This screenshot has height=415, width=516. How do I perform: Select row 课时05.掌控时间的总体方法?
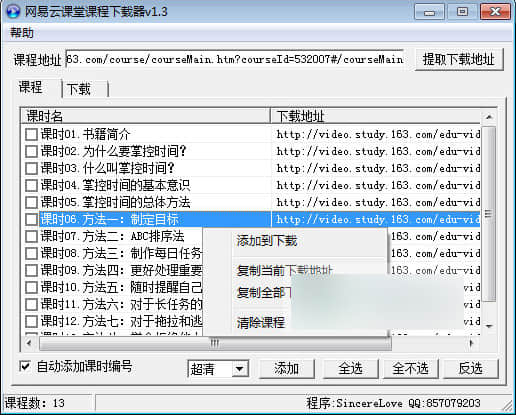click(115, 202)
